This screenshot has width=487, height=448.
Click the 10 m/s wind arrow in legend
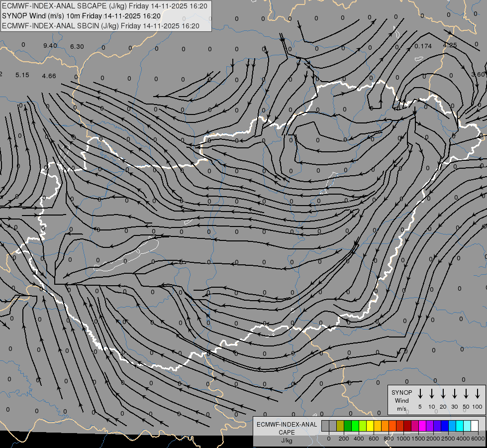point(431,394)
